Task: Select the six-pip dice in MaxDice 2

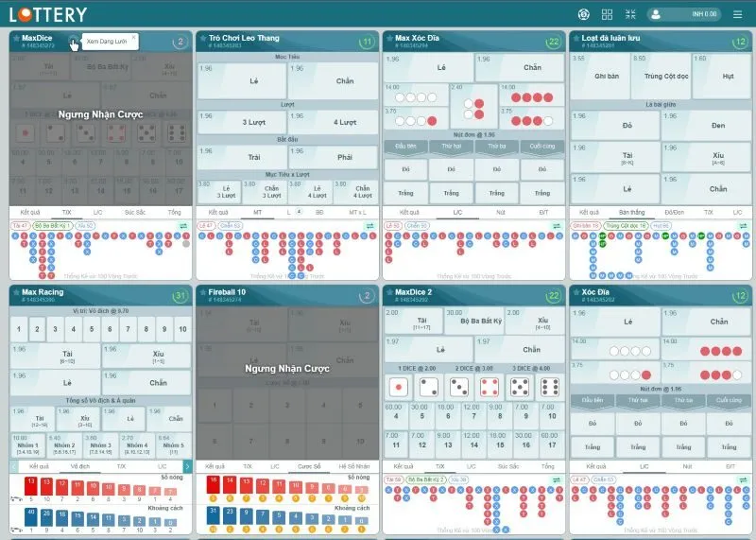Action: pyautogui.click(x=548, y=387)
